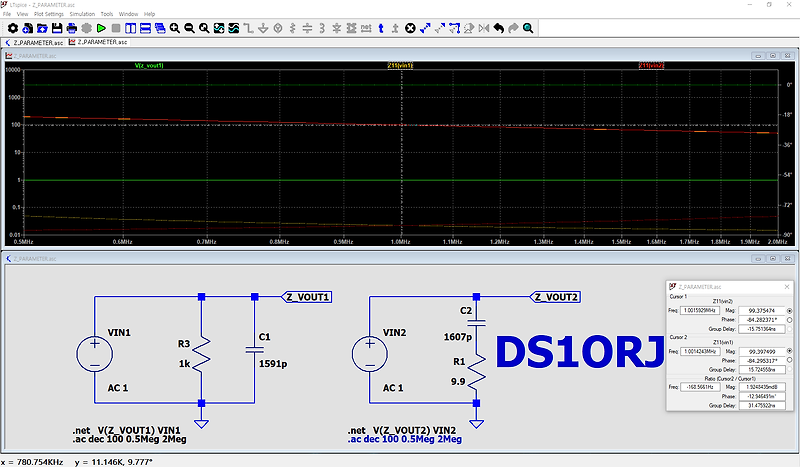Open the Simulation menu
This screenshot has width=800, height=467.
pos(82,14)
